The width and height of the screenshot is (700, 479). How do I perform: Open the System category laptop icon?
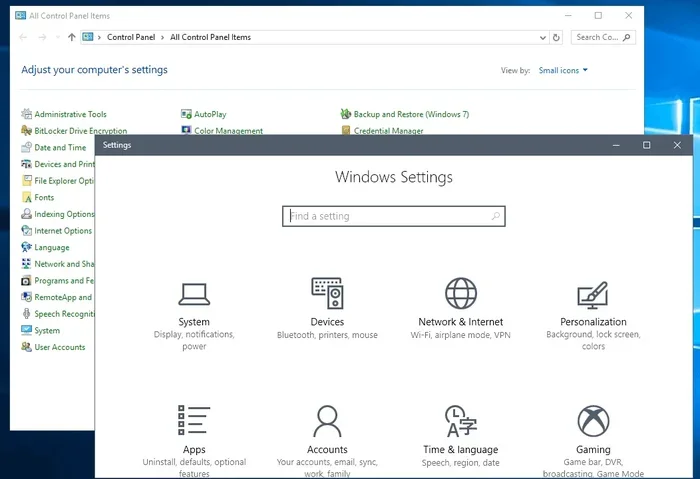point(194,295)
